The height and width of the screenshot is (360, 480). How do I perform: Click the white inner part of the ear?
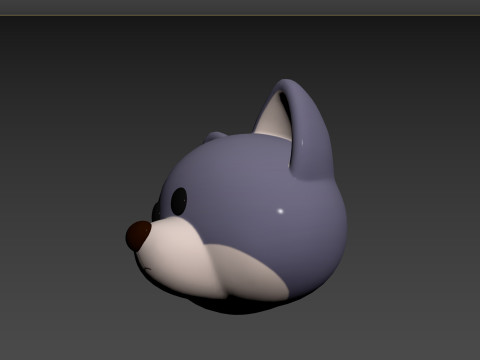(x=275, y=117)
